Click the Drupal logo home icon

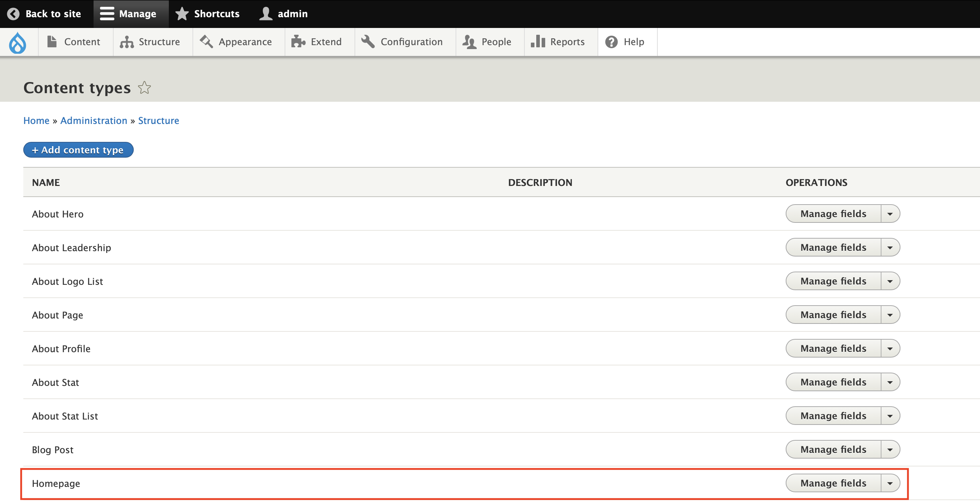(18, 43)
